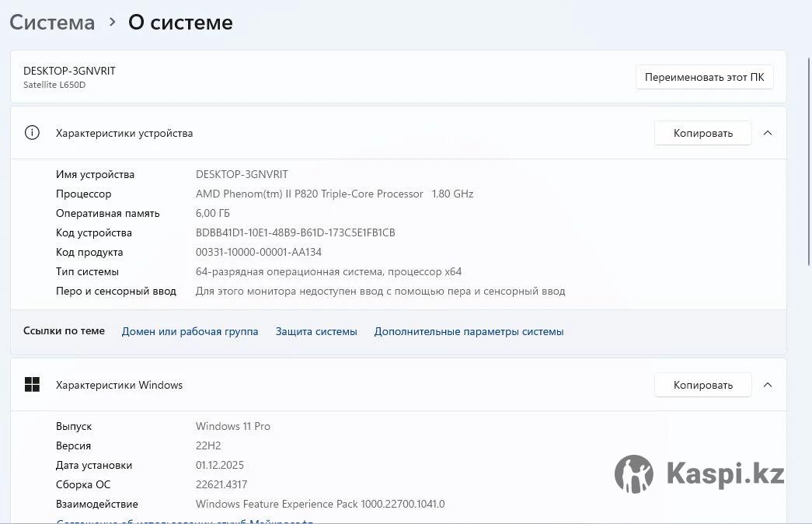Open the Домен или рабочая группа link

(x=190, y=331)
